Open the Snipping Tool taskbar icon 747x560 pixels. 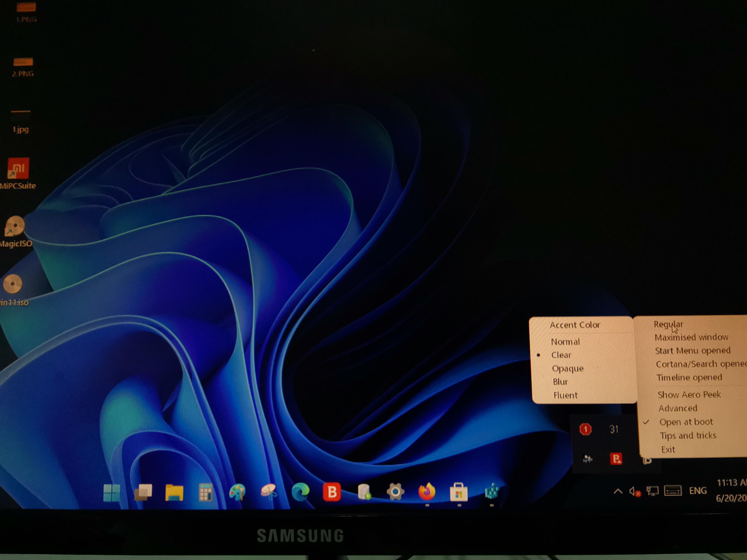269,492
